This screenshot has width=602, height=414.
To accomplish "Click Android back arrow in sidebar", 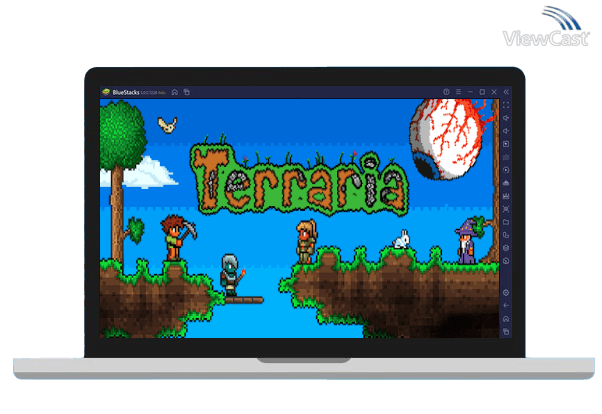I will [506, 306].
